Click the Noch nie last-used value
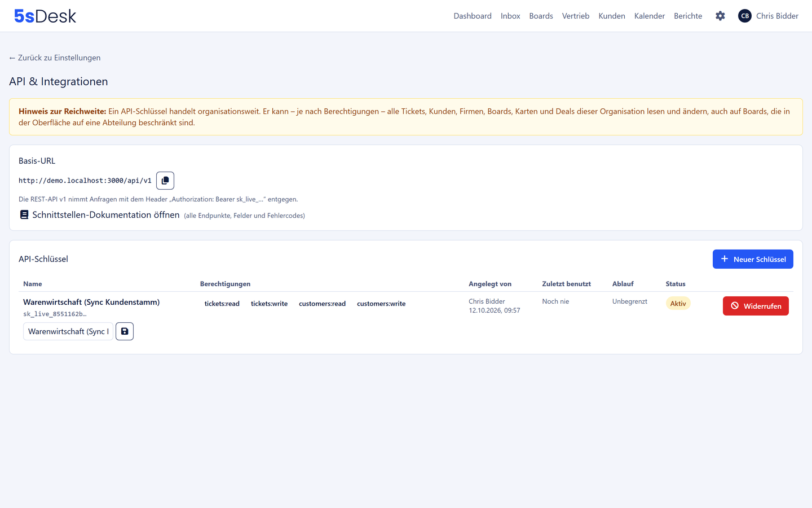Image resolution: width=812 pixels, height=508 pixels. click(x=555, y=301)
